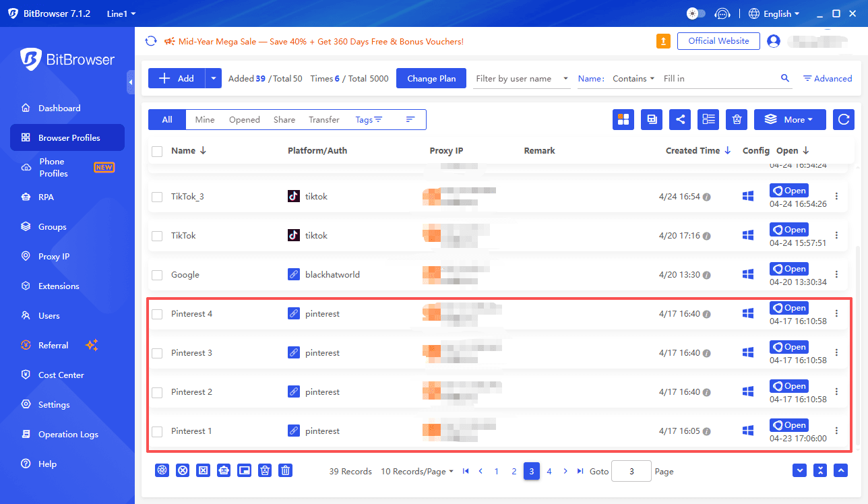Check the Google row checkbox
This screenshot has width=868, height=504.
coord(157,275)
